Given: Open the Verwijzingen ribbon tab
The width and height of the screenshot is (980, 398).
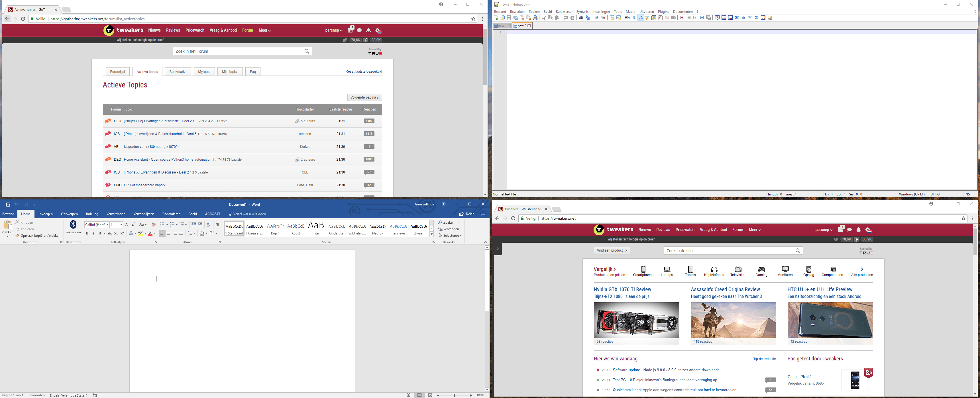Looking at the screenshot, I should pos(116,214).
